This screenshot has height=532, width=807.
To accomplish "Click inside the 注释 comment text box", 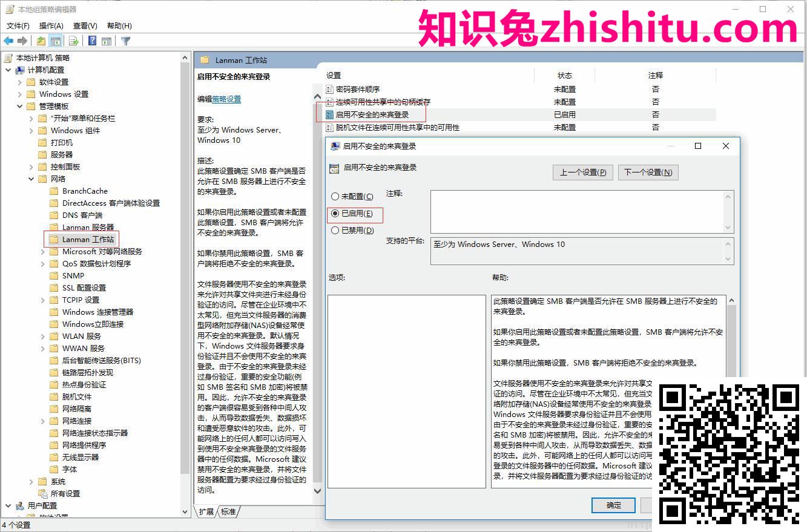I will pos(577,211).
